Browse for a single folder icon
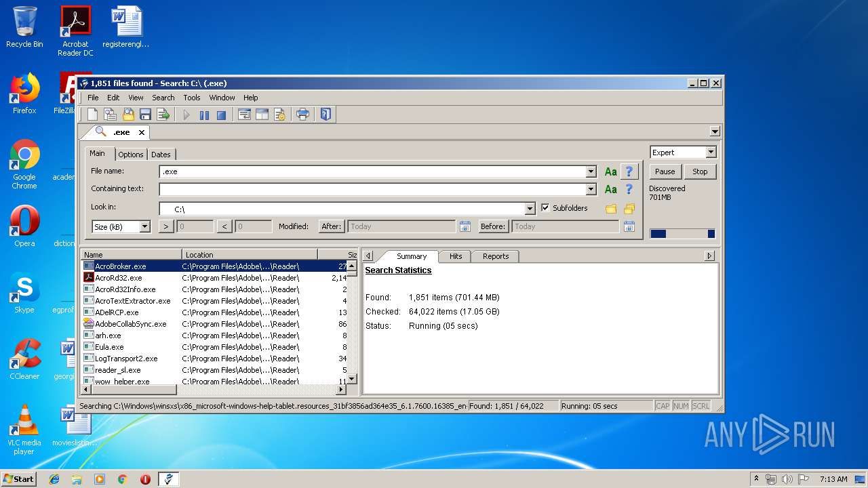868x488 pixels. 611,209
